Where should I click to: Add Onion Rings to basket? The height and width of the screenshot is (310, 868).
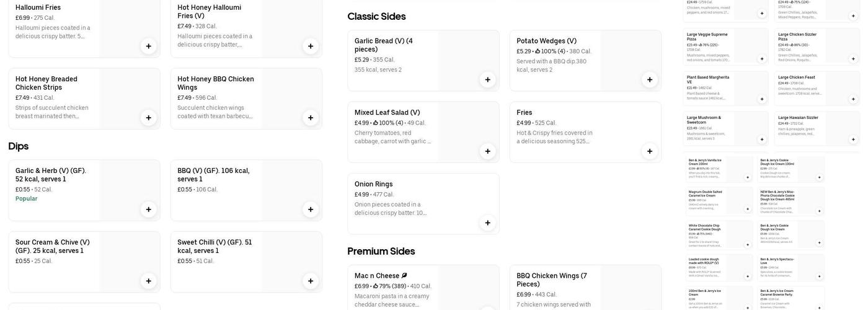click(x=487, y=223)
